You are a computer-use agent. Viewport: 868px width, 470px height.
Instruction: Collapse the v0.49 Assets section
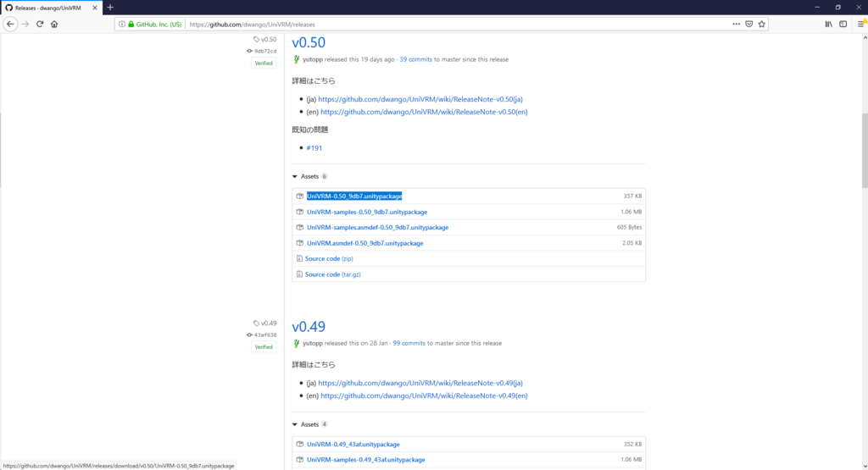click(x=309, y=424)
